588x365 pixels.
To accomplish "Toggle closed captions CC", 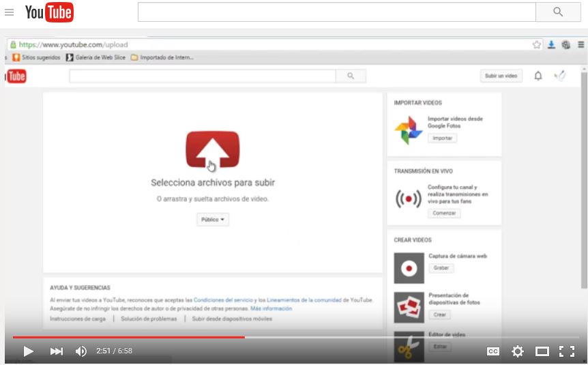I will 493,351.
